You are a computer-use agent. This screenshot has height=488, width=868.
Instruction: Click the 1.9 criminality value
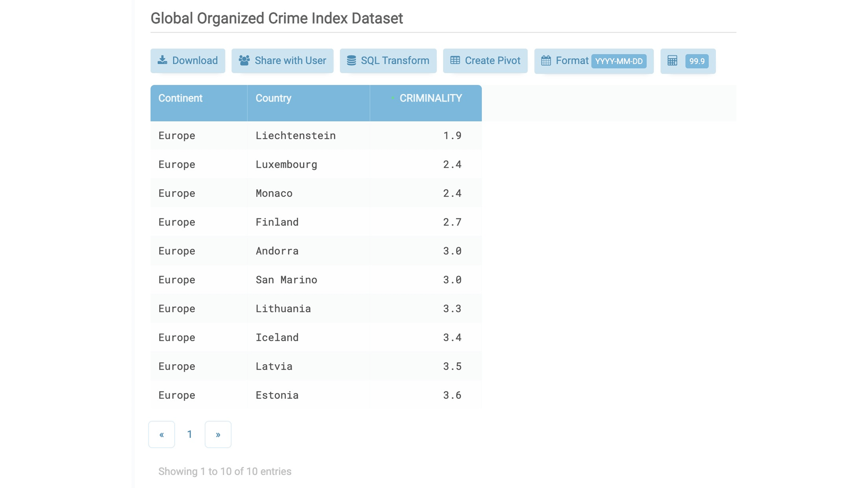452,136
